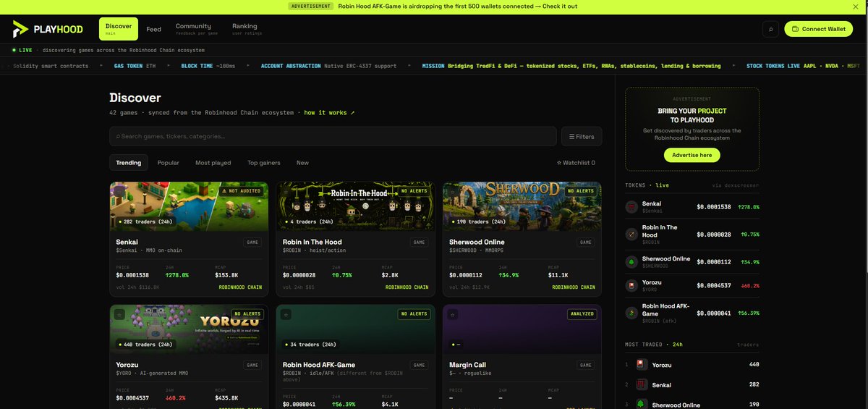Switch to the Top gainers tab

pyautogui.click(x=263, y=163)
